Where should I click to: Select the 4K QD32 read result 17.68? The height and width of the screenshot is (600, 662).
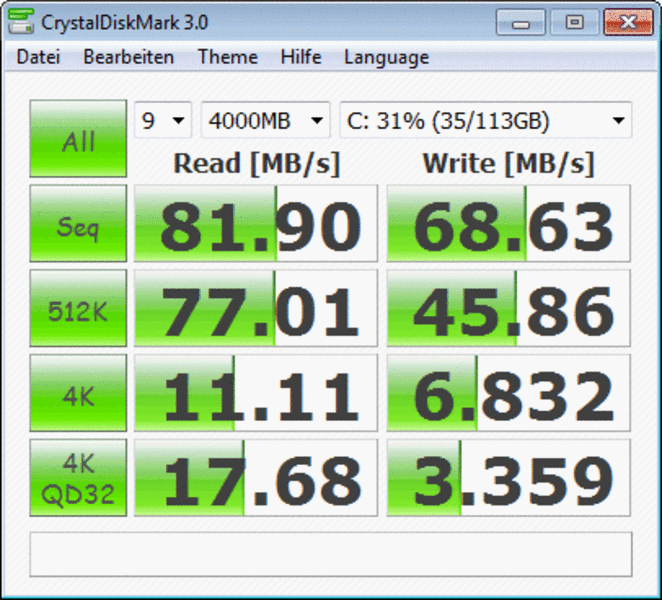click(x=256, y=478)
